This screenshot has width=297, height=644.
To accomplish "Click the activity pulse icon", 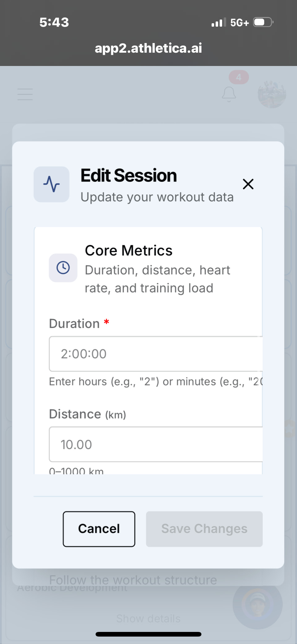I will [x=51, y=184].
